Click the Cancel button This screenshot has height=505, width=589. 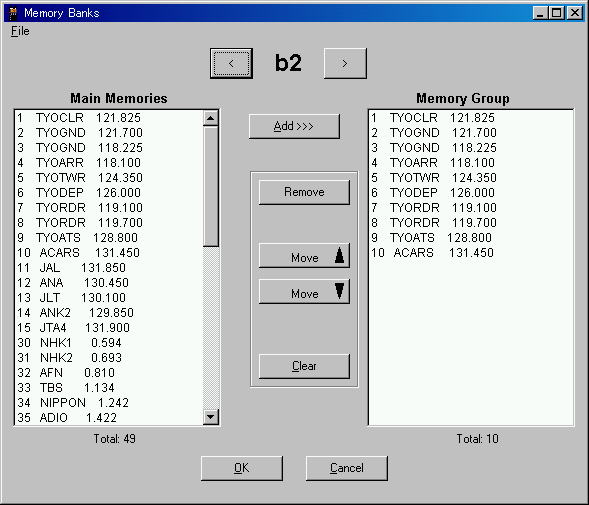point(346,468)
